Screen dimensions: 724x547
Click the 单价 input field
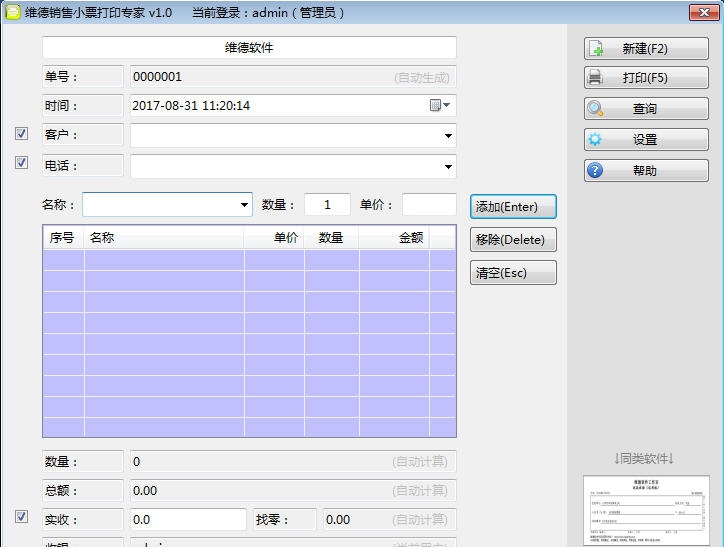428,205
